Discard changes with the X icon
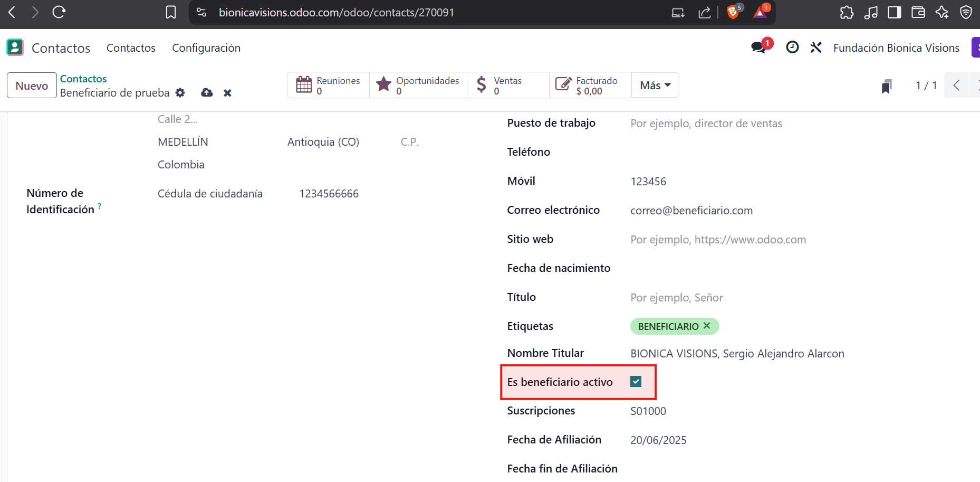 (227, 93)
